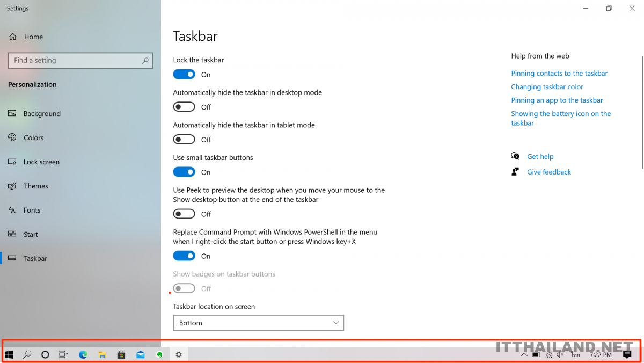The width and height of the screenshot is (644, 363).
Task: Enable auto-hide taskbar in desktop mode
Action: pyautogui.click(x=184, y=107)
